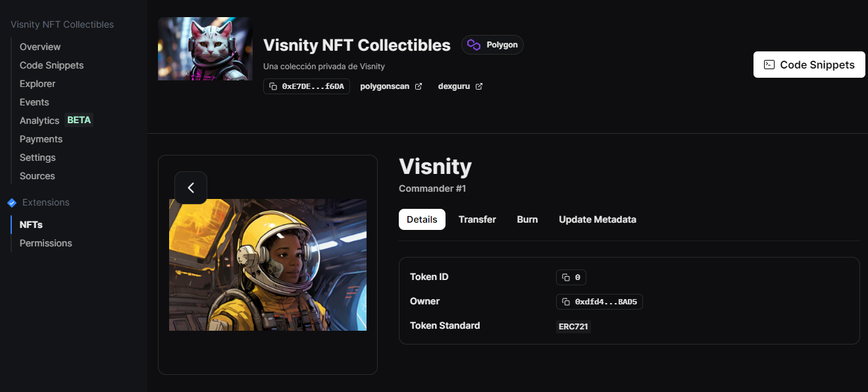868x392 pixels.
Task: Click the Polygon network badge
Action: pos(492,45)
